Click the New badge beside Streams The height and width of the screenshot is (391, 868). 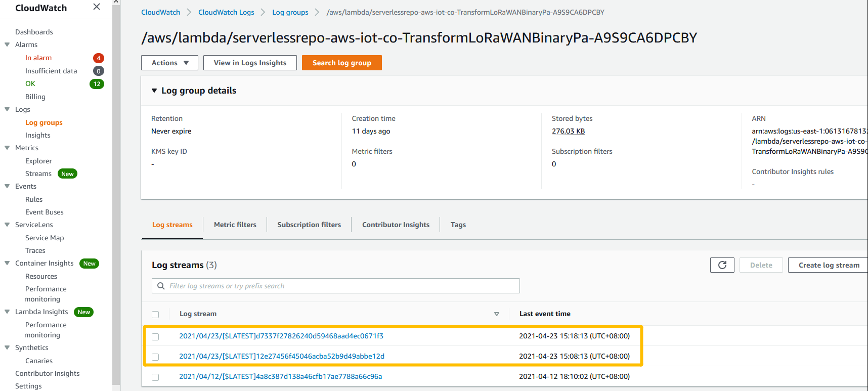click(x=67, y=174)
